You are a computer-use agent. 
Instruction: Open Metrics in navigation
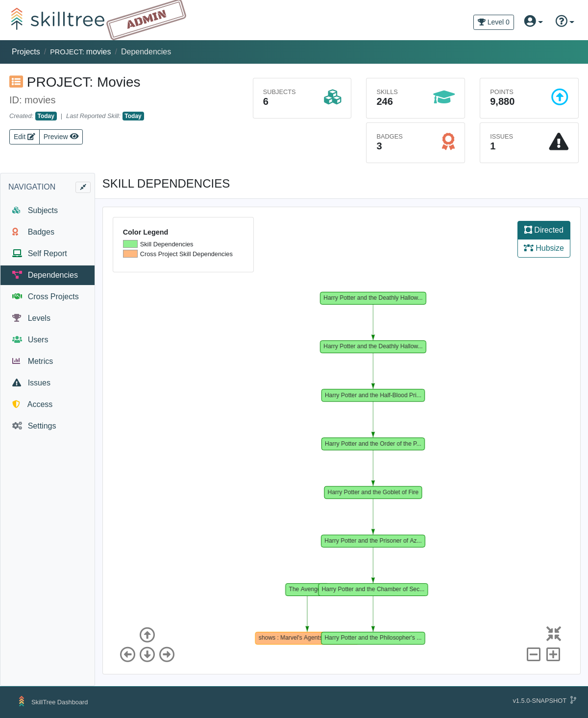48,361
